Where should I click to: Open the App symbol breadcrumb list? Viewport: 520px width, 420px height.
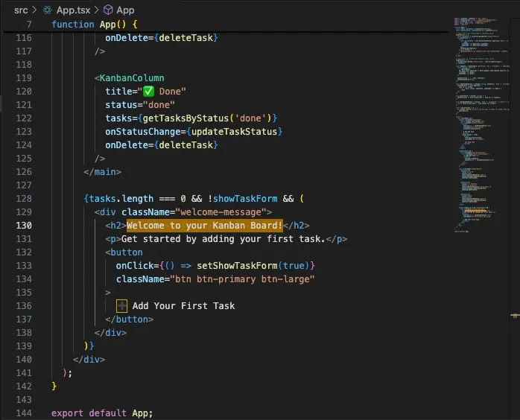pyautogui.click(x=125, y=10)
